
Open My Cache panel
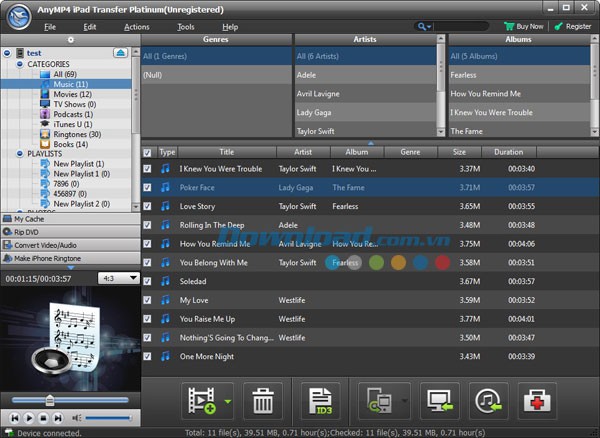pyautogui.click(x=70, y=219)
